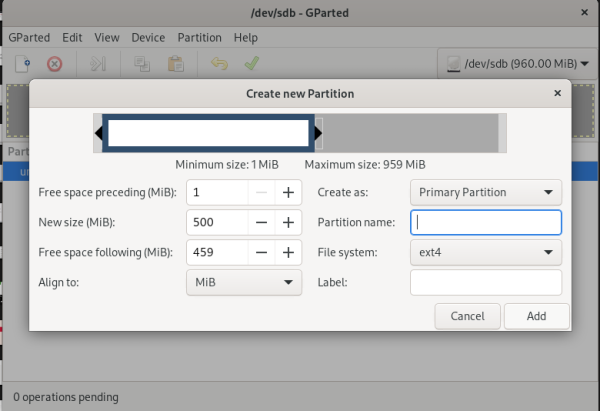Click the Undo last operation icon
600x411 pixels.
point(219,64)
